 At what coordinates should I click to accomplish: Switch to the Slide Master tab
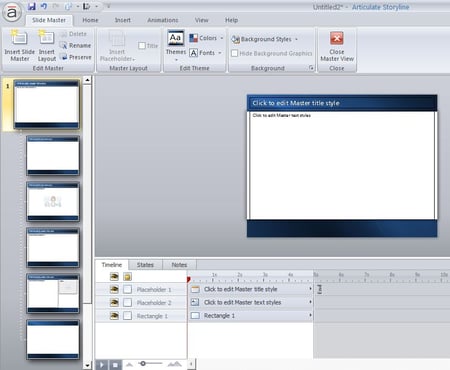(49, 20)
